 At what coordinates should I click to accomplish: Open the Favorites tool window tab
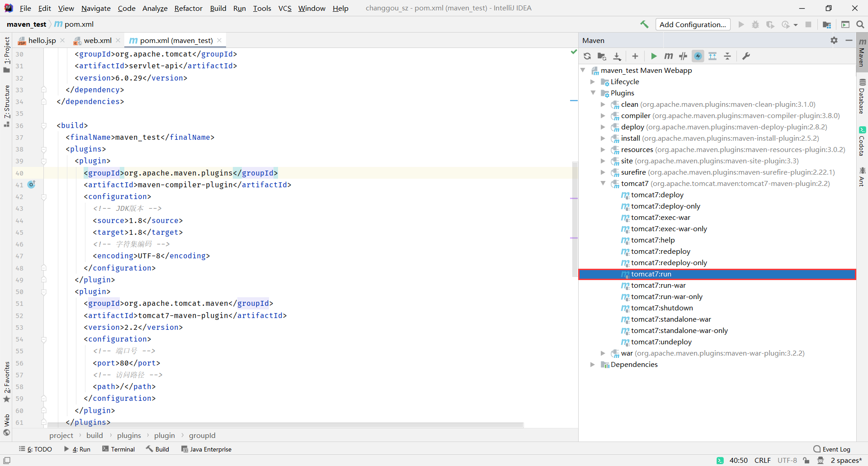pyautogui.click(x=6, y=382)
